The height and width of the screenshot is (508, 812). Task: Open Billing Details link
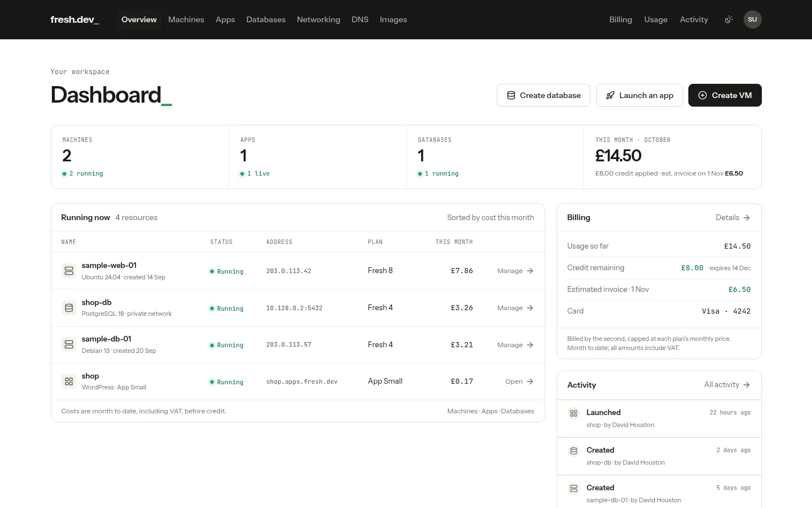point(733,218)
